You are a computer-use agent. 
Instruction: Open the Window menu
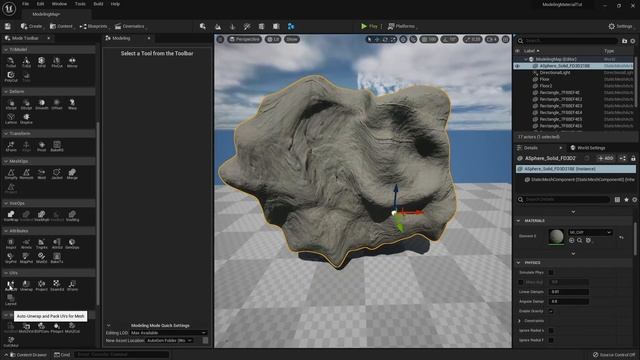[x=59, y=4]
